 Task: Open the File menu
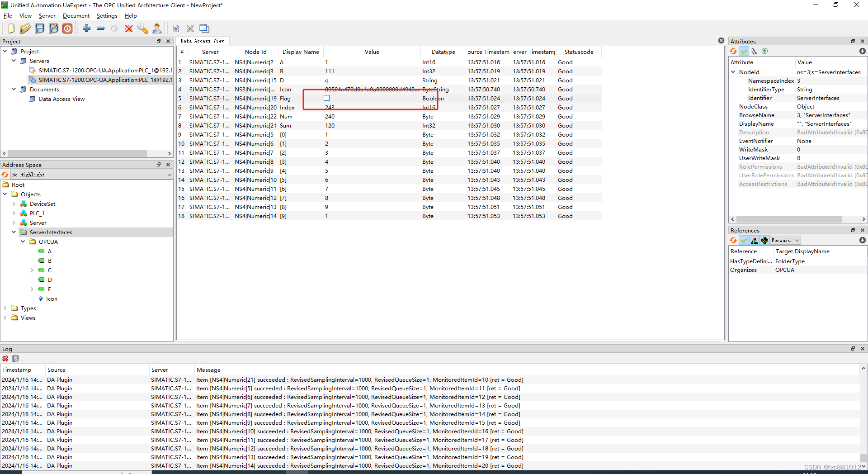tap(8, 16)
